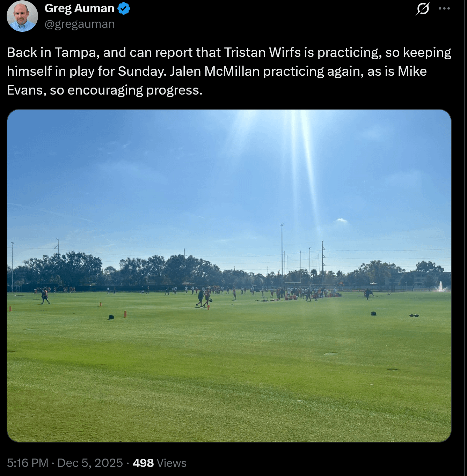Image resolution: width=467 pixels, height=476 pixels.
Task: Click the Dec 5, 2025 date
Action: (x=90, y=463)
